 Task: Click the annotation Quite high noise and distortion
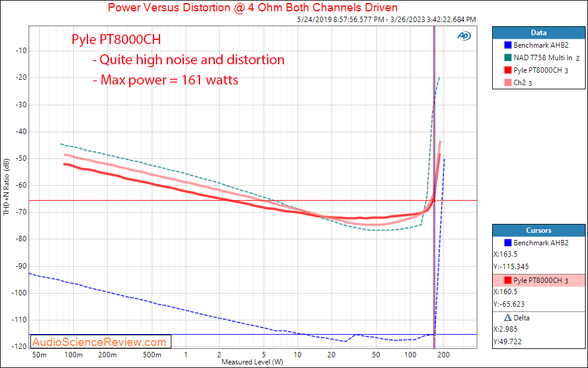tap(189, 60)
